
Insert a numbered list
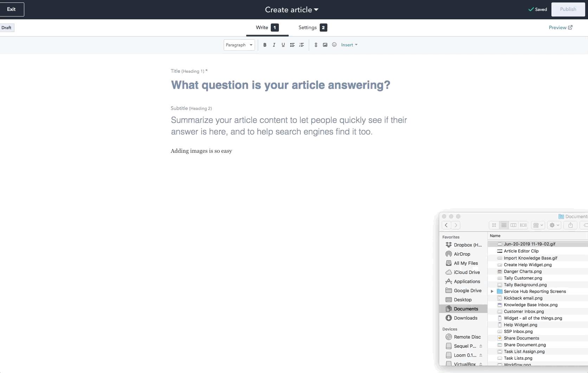(x=301, y=45)
